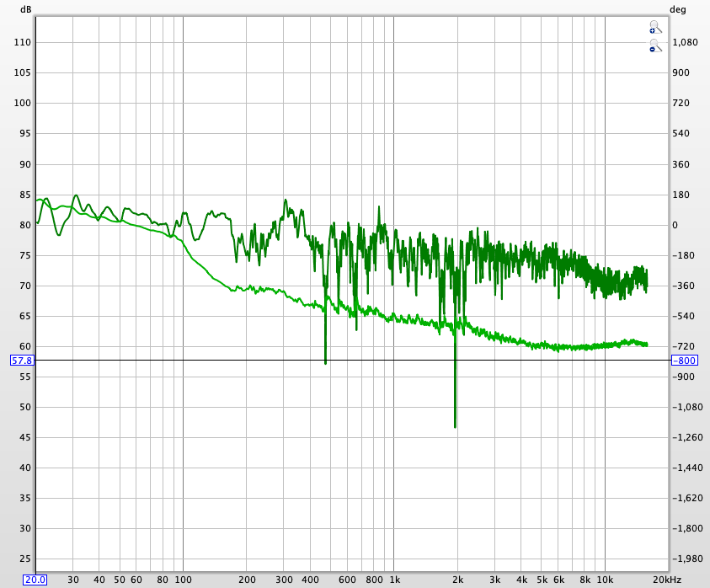710x588 pixels.
Task: Click the 8k label on the frequency axis
Action: (x=585, y=580)
